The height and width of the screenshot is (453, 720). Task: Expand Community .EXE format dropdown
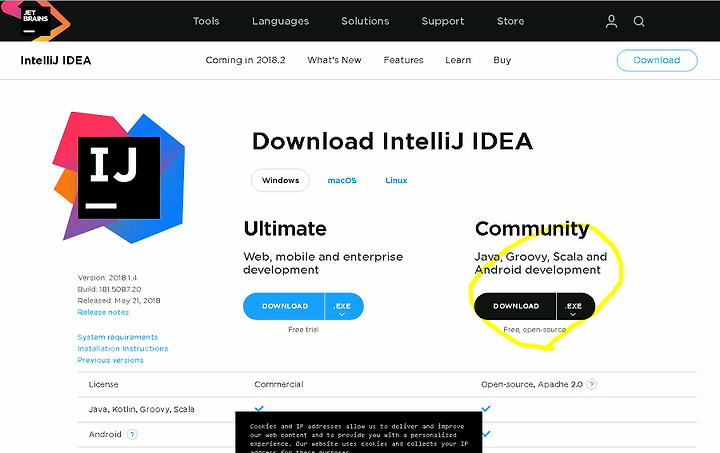pos(574,306)
